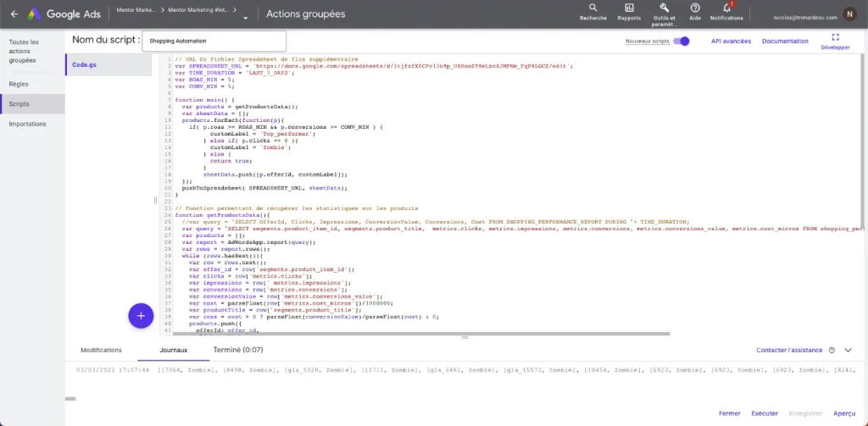Click the 'function getProductsData(){' line

point(222,214)
